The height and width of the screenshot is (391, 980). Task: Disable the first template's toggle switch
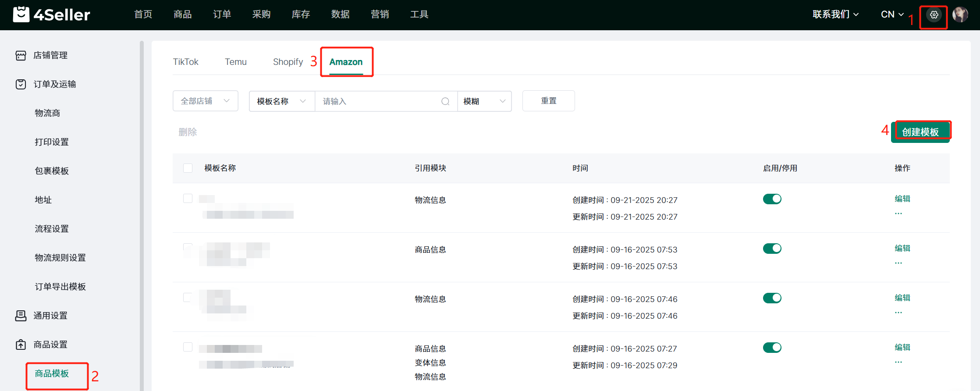(772, 199)
